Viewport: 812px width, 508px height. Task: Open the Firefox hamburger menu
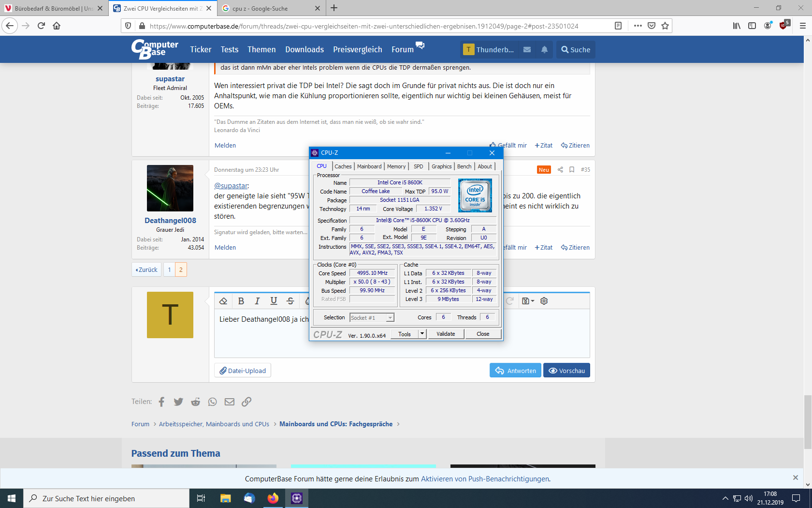tap(803, 26)
